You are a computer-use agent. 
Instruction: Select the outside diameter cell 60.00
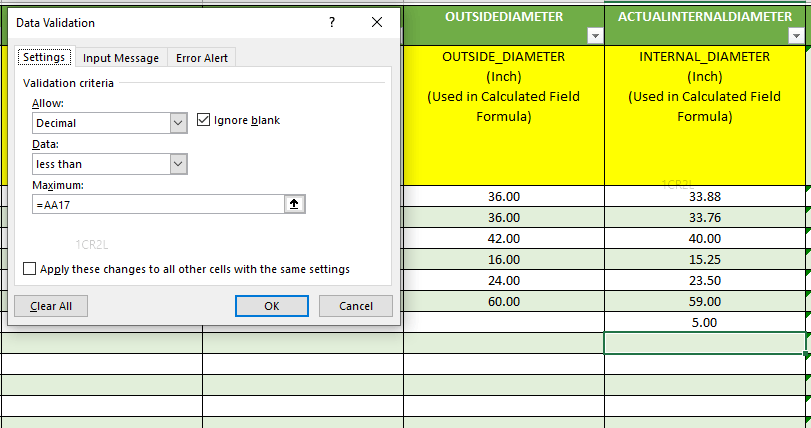[x=504, y=301]
